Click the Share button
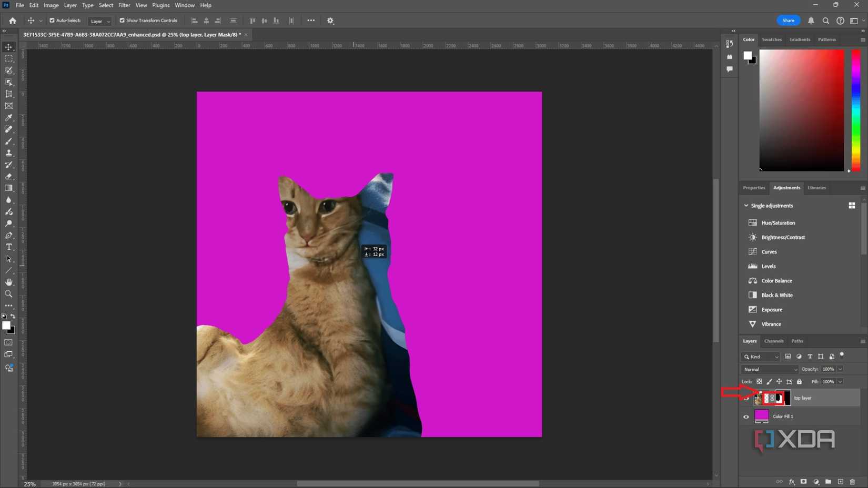Viewport: 868px width, 488px height. coord(788,20)
